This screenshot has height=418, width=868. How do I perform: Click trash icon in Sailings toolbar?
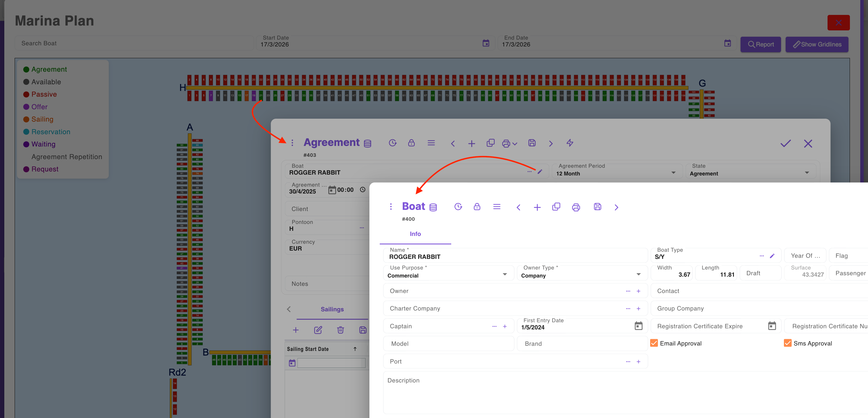(x=340, y=330)
